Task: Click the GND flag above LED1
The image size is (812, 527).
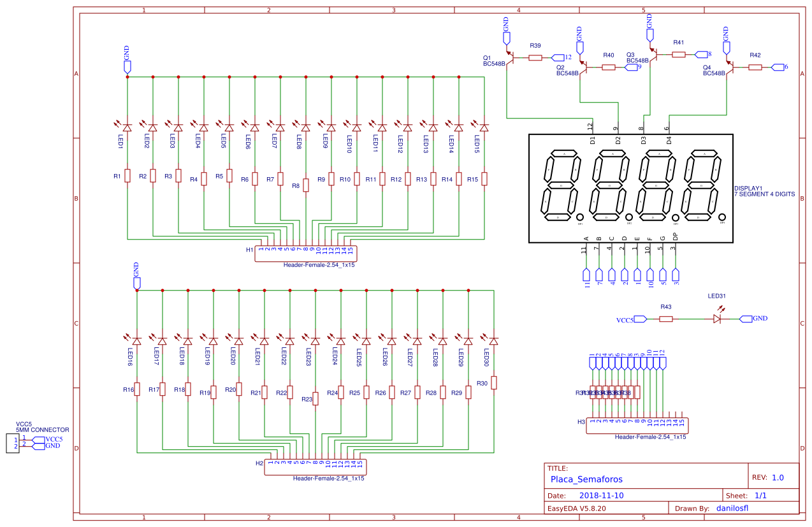Action: coord(127,66)
